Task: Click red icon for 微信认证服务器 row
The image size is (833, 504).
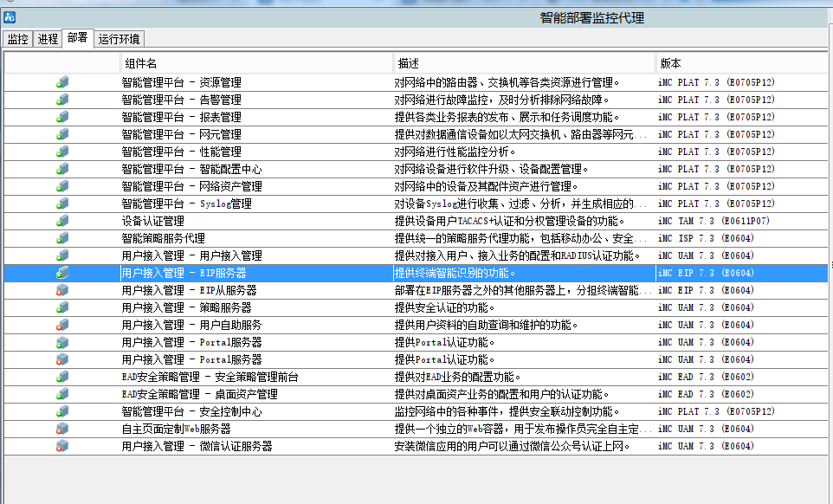Action: 62,446
